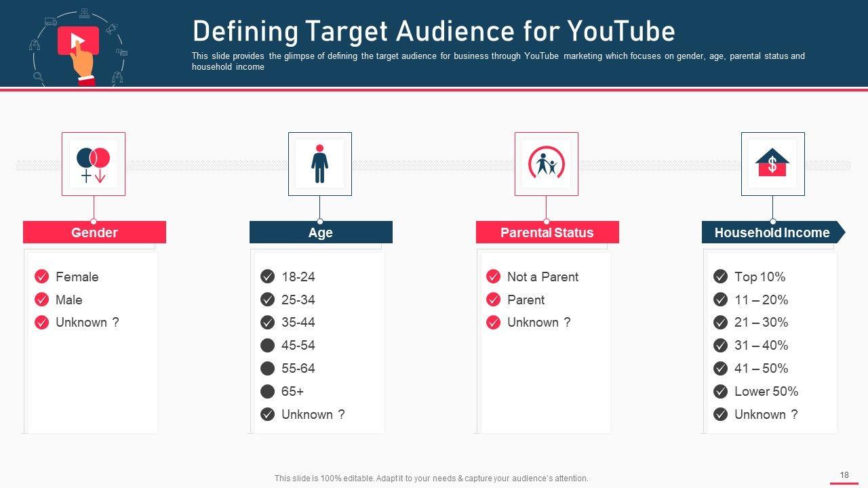Click the house with dollar sign icon
This screenshot has width=868, height=488.
772,164
